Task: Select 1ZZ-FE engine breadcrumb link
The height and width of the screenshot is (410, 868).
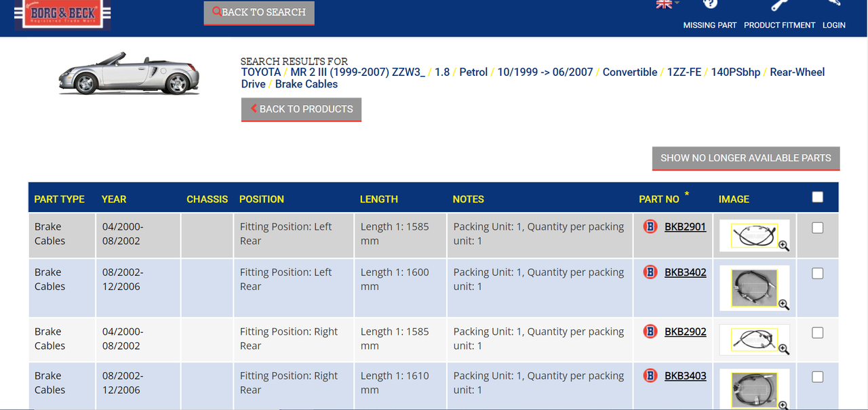Action: click(684, 72)
